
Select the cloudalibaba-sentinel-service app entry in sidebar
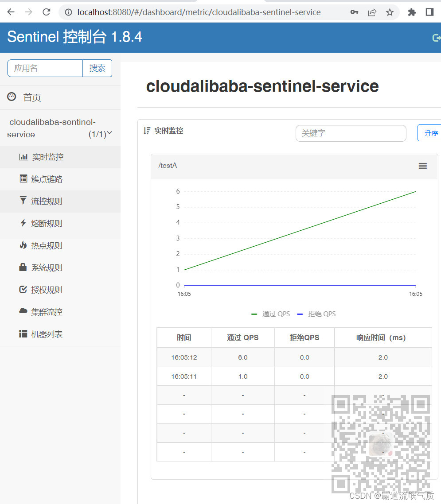point(60,128)
